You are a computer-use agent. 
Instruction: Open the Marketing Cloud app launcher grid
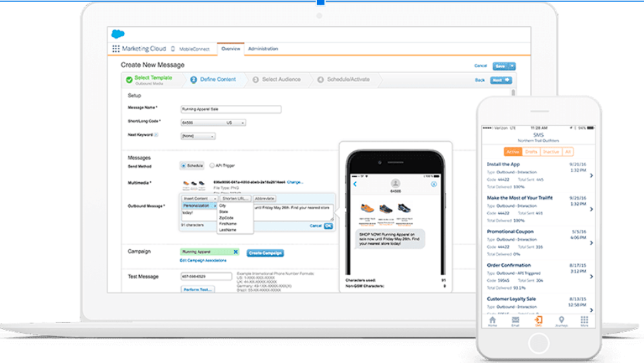tap(116, 49)
